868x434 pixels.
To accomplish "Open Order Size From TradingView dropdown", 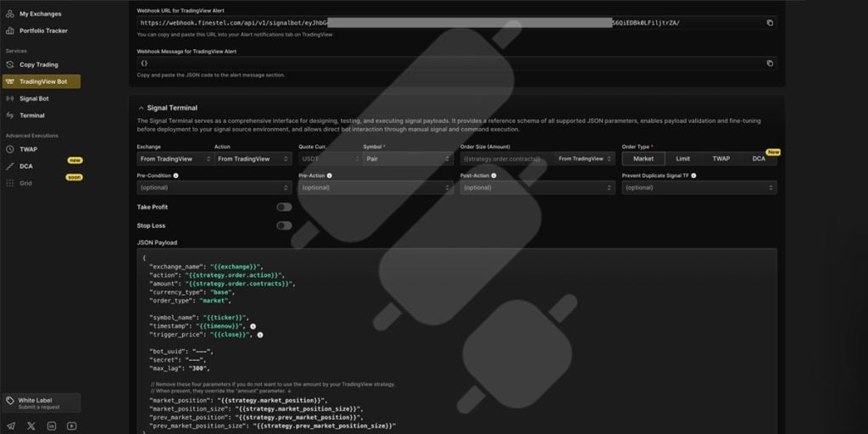I will point(585,159).
